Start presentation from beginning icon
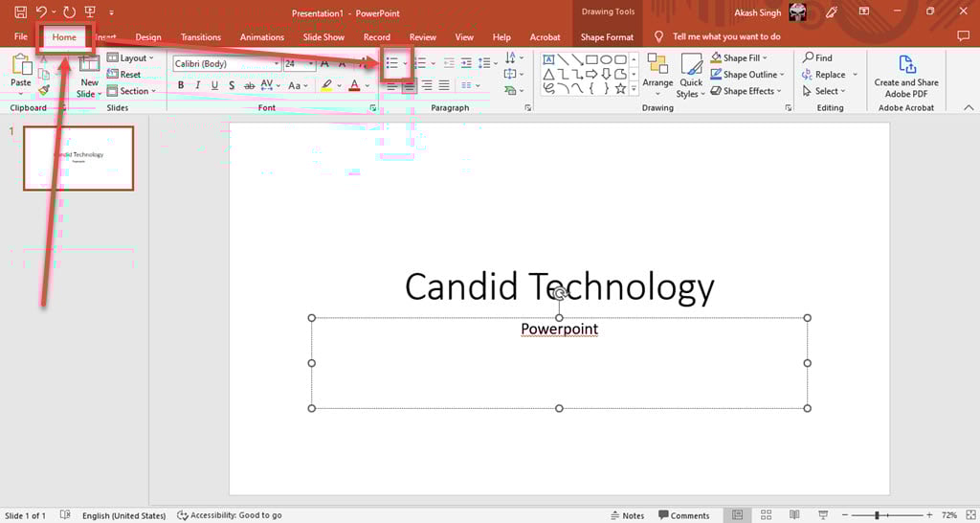 click(x=90, y=11)
